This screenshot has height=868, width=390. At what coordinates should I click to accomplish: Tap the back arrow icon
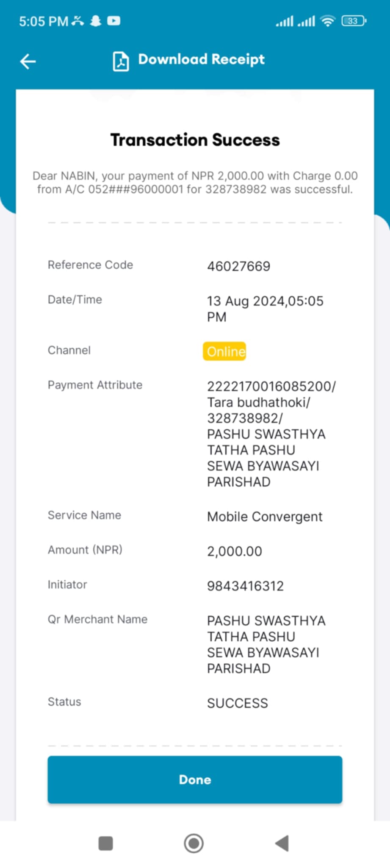click(x=28, y=61)
